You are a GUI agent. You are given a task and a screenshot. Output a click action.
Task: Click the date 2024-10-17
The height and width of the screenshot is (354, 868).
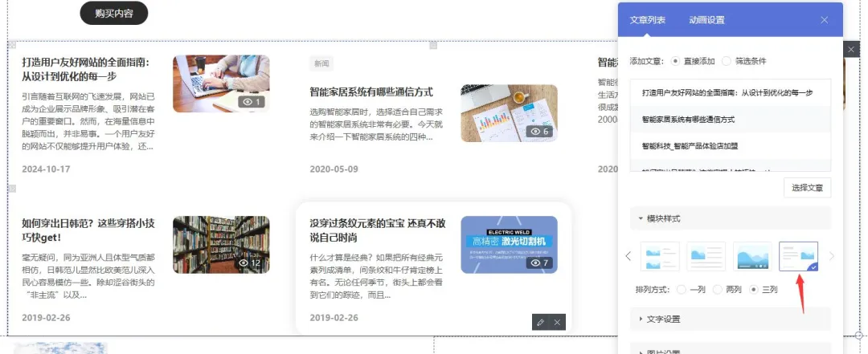tap(46, 169)
